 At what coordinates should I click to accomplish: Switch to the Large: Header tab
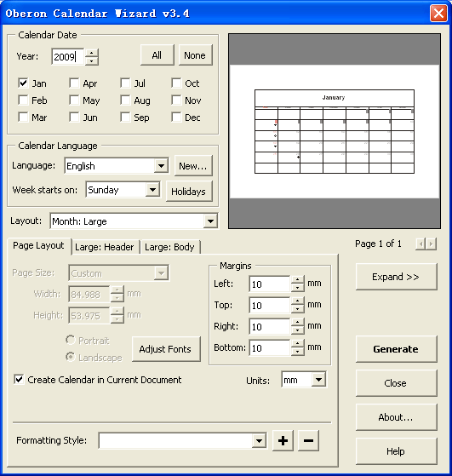point(105,247)
